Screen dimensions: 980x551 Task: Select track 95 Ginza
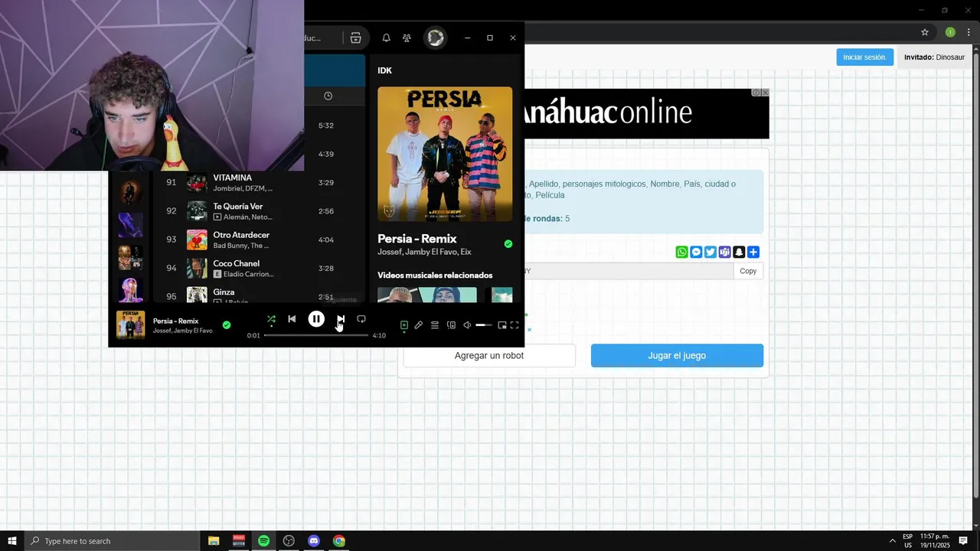pyautogui.click(x=260, y=293)
